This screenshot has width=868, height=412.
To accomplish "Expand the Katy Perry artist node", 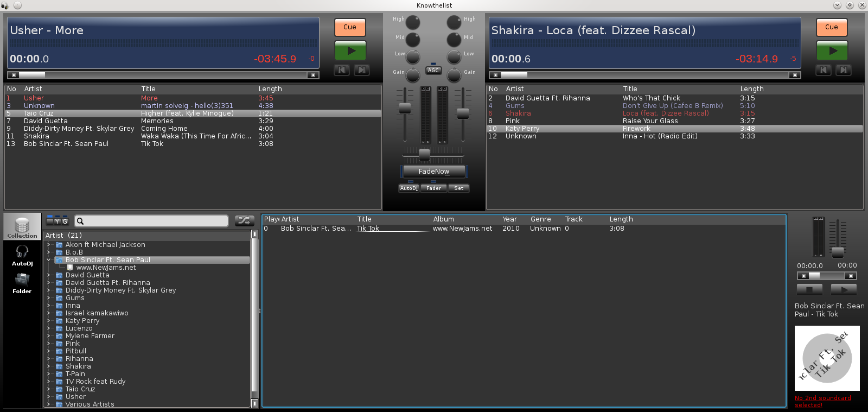I will 48,321.
